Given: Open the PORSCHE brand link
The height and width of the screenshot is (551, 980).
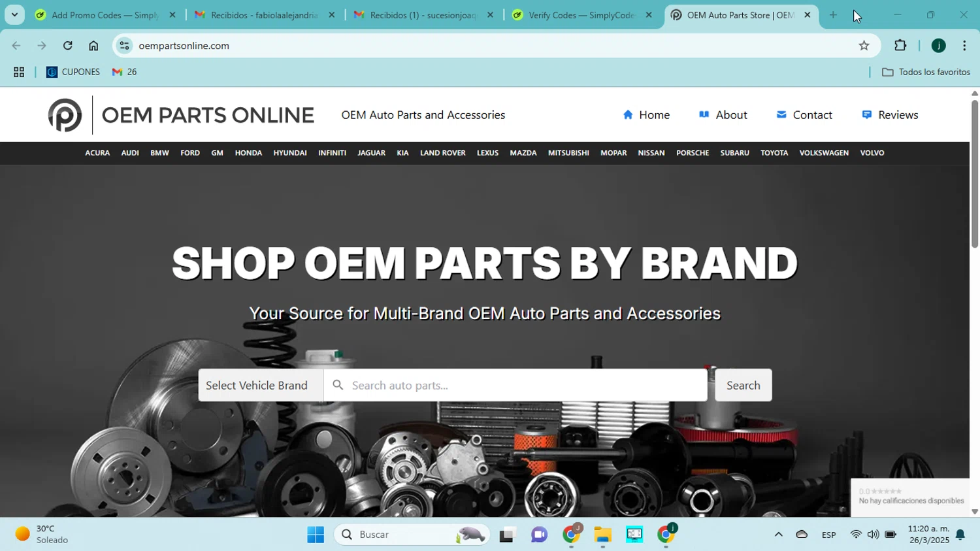Looking at the screenshot, I should click(x=693, y=153).
